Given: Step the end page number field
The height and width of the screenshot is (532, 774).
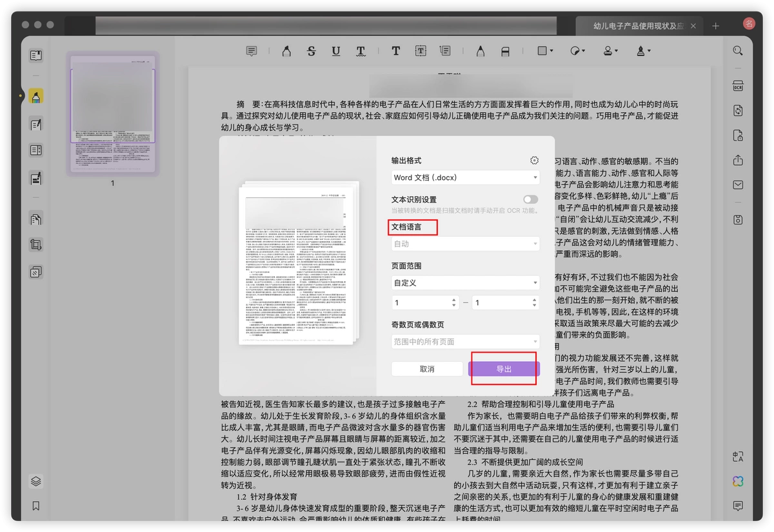Looking at the screenshot, I should [x=535, y=302].
